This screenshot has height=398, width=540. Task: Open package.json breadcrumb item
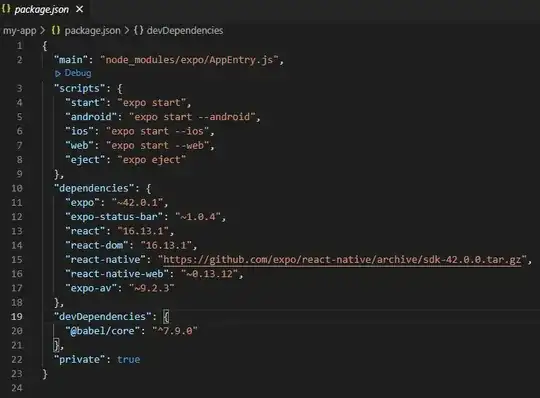pos(93,31)
